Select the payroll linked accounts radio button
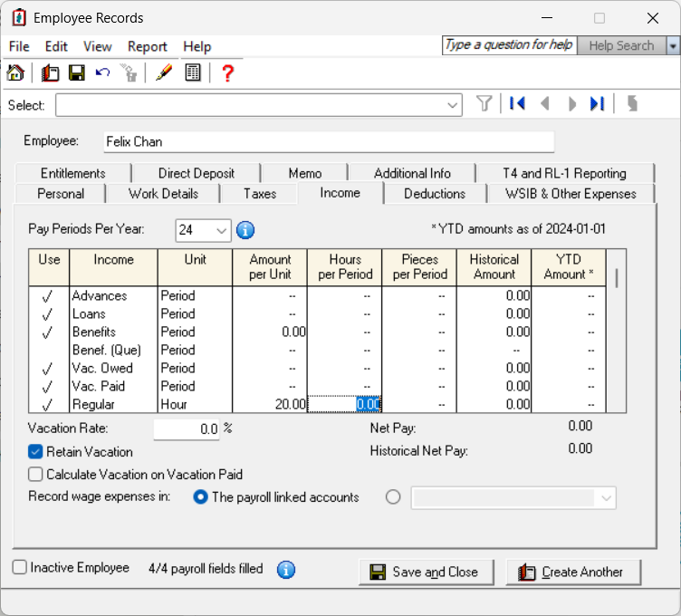Viewport: 681px width, 616px height. coord(200,497)
